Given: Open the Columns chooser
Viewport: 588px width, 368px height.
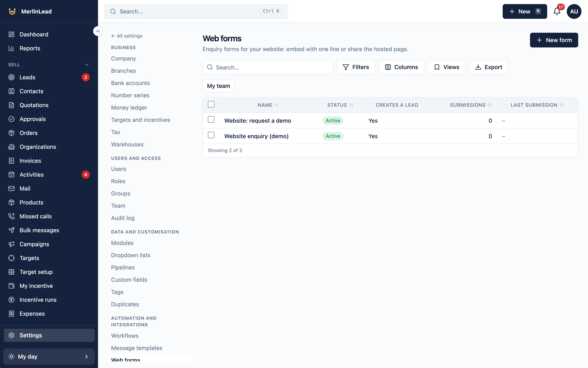Looking at the screenshot, I should click(x=401, y=67).
